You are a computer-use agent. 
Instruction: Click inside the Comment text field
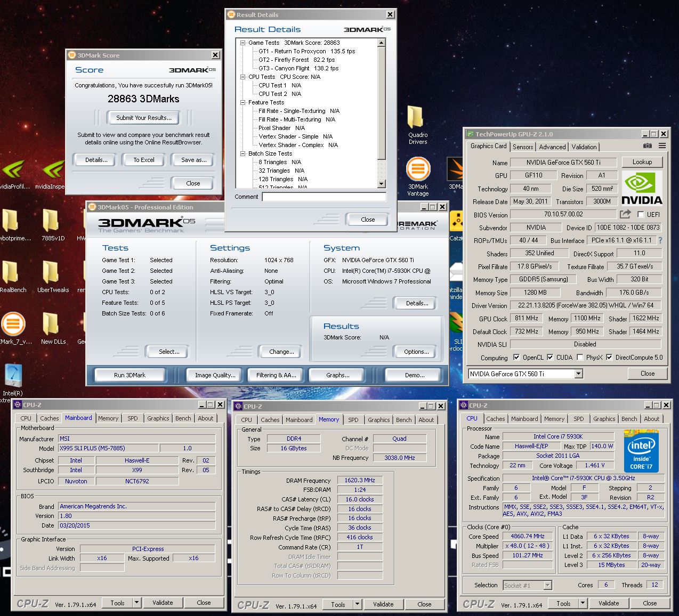tap(324, 197)
